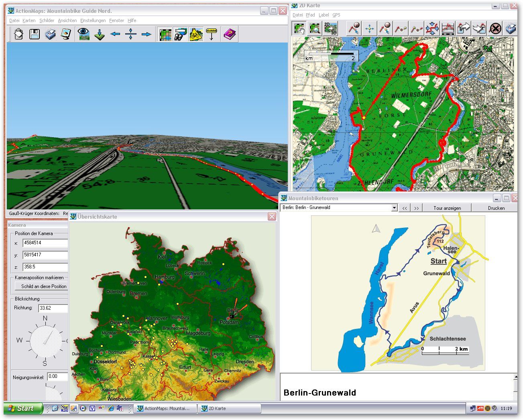Click the save floppy disk icon
This screenshot has width=523, height=420.
pyautogui.click(x=35, y=34)
